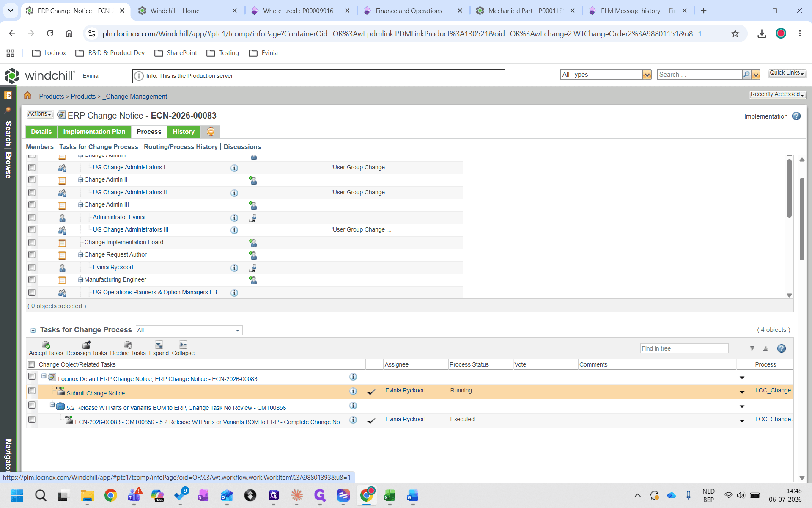This screenshot has height=508, width=812.
Task: Click the Windchill home icon in breadcrumb
Action: pyautogui.click(x=27, y=96)
